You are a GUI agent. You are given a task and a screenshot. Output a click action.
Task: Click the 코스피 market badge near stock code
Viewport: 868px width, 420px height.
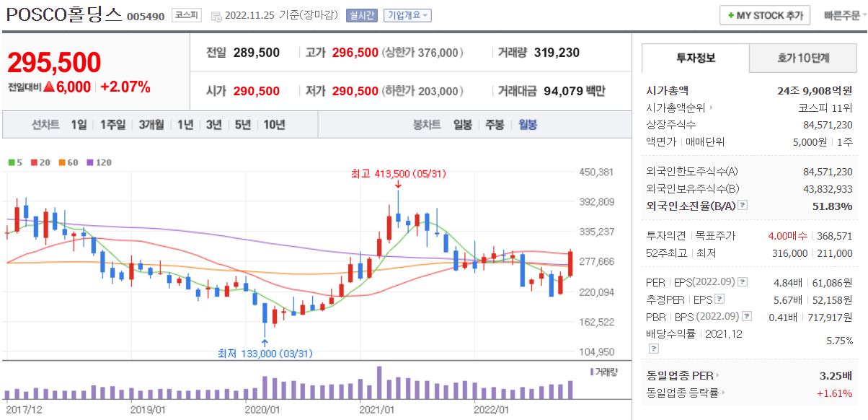coord(187,15)
